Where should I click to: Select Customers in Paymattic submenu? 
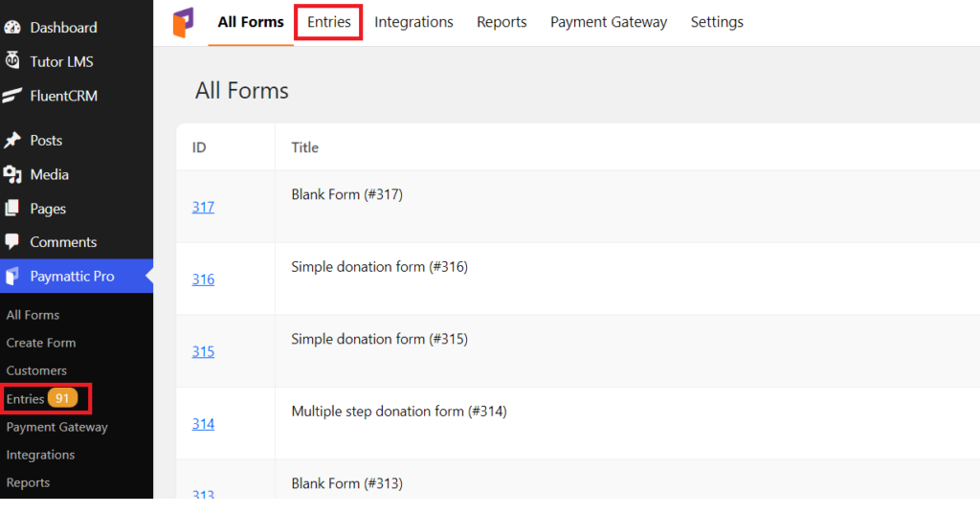pos(36,370)
